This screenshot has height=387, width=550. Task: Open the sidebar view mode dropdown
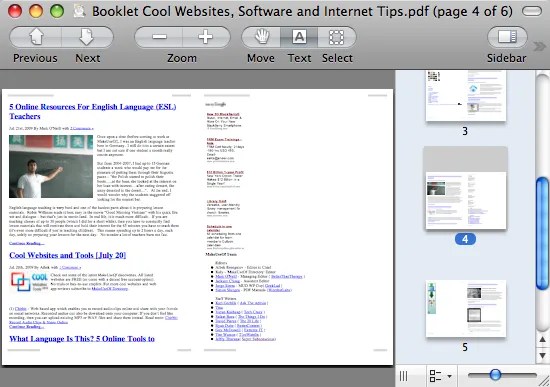pos(441,376)
